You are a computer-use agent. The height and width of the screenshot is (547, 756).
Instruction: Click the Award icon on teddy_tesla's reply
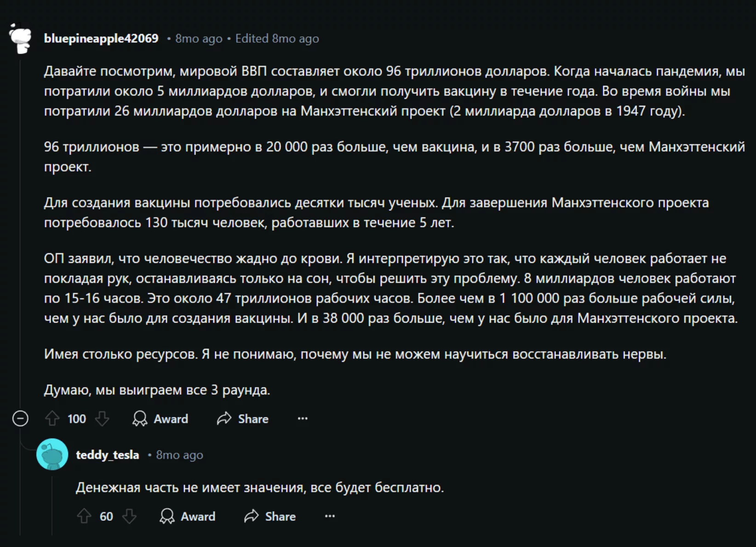point(167,516)
